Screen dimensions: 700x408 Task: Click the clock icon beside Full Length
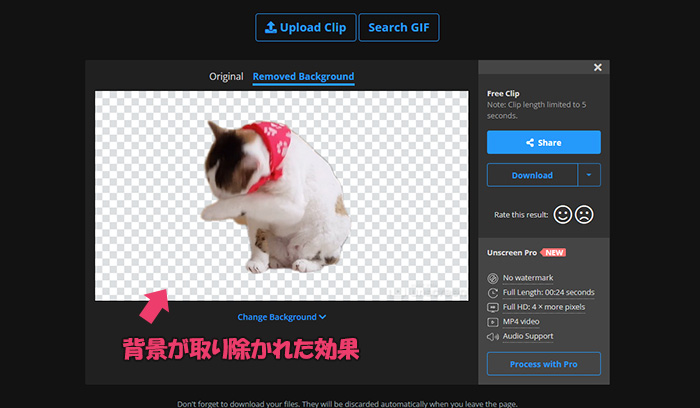493,293
